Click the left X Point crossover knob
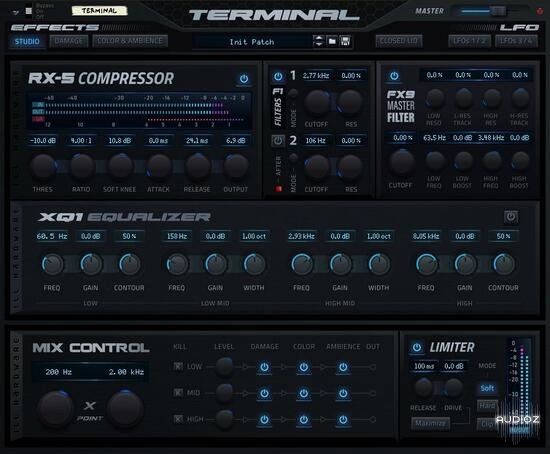 pos(55,409)
